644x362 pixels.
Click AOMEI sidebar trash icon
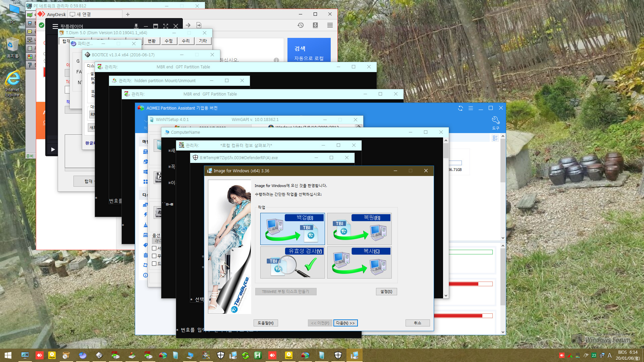click(x=145, y=255)
